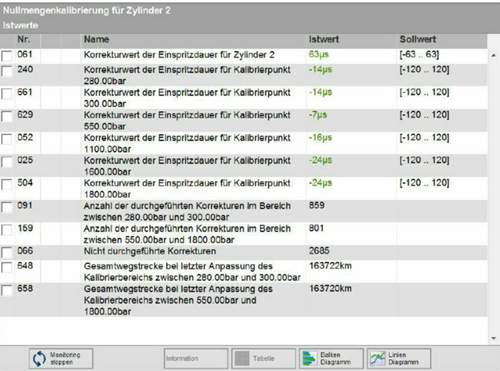The height and width of the screenshot is (371, 500).
Task: Check the box for row 661
Action: point(7,94)
